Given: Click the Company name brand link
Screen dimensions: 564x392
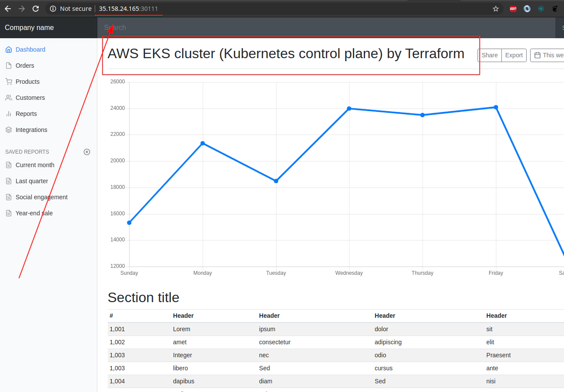Looking at the screenshot, I should point(29,27).
